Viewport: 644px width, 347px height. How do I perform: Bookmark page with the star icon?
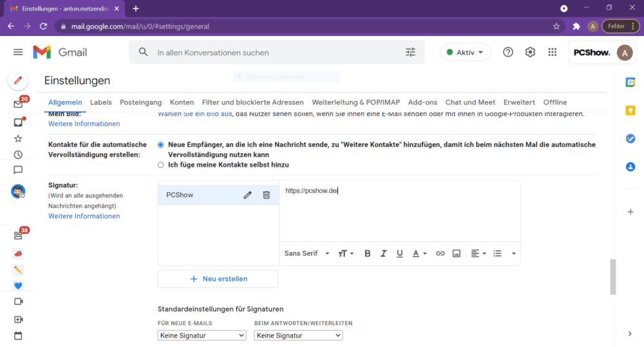pyautogui.click(x=556, y=26)
